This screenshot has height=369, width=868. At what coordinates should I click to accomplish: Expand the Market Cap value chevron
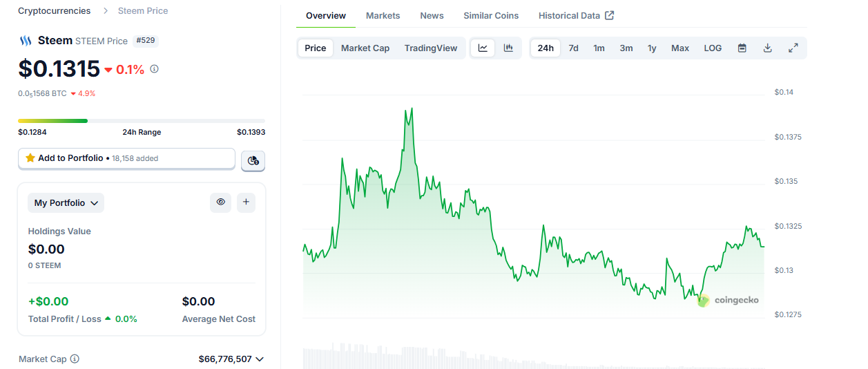[x=260, y=359]
